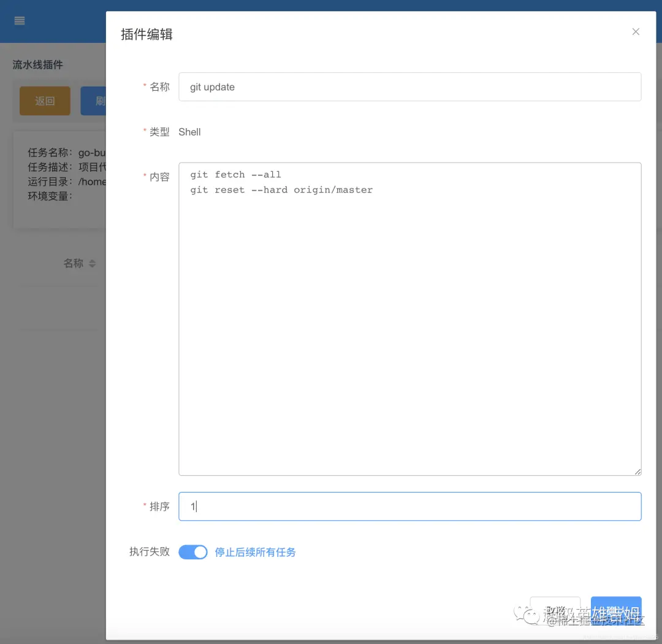Click the partially hidden blue 刷 button
This screenshot has height=644, width=662.
pos(93,101)
